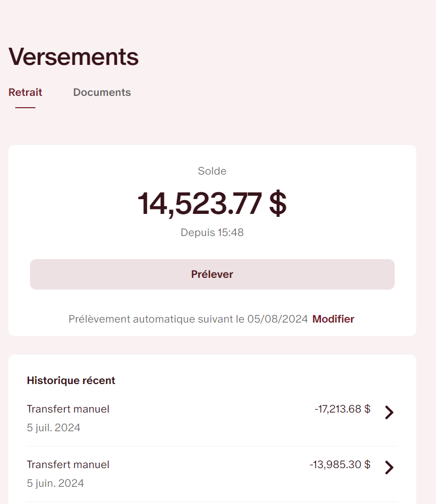The image size is (436, 504).
Task: Select the Transfert manuel entry above 5 juin.
Action: [68, 465]
